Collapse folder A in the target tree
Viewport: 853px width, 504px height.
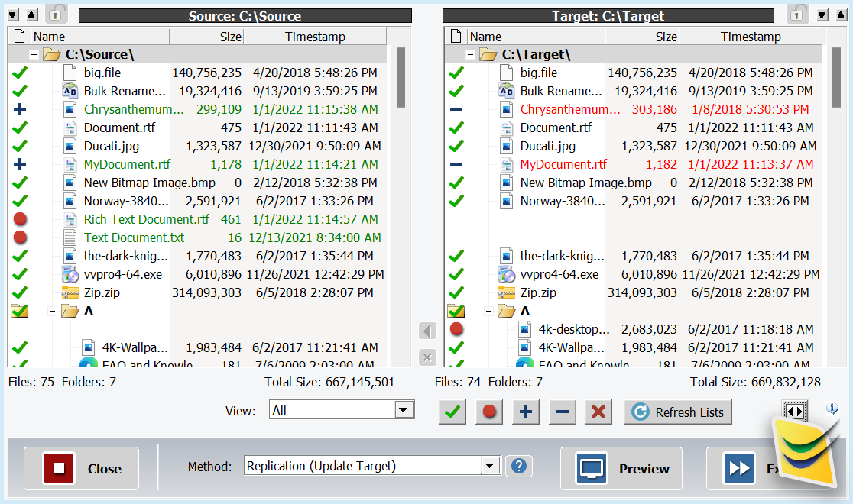(488, 311)
